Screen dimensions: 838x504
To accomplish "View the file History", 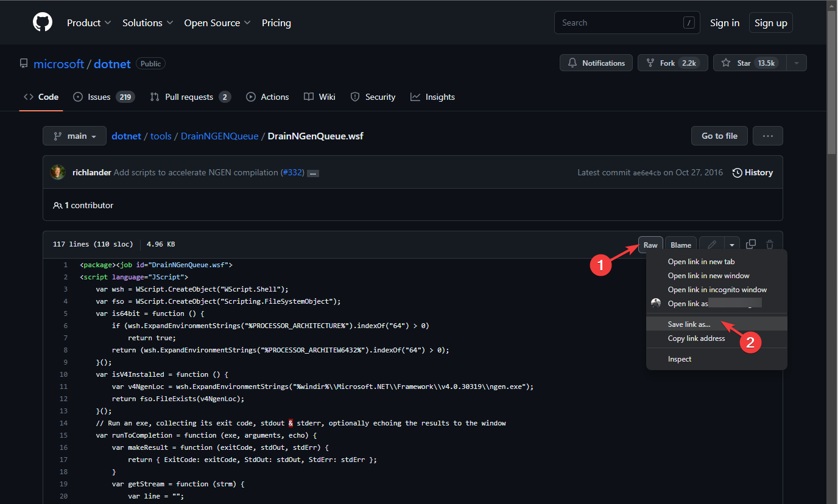I will tap(752, 172).
